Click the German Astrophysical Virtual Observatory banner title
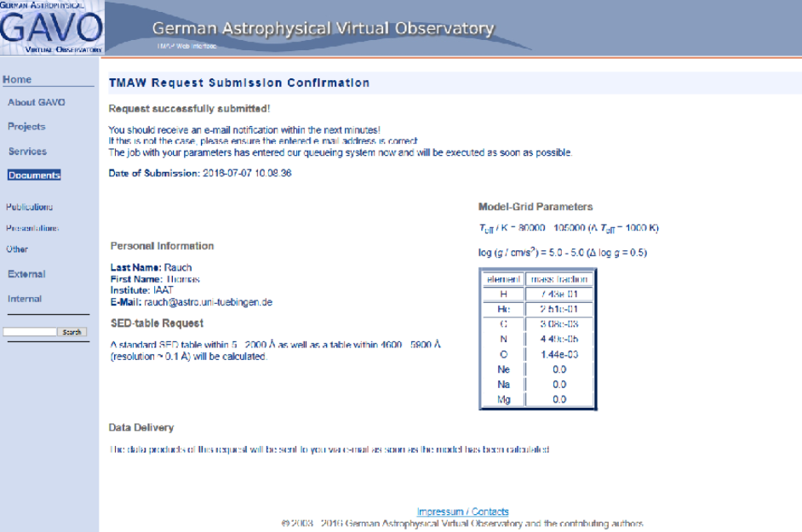 [x=323, y=28]
